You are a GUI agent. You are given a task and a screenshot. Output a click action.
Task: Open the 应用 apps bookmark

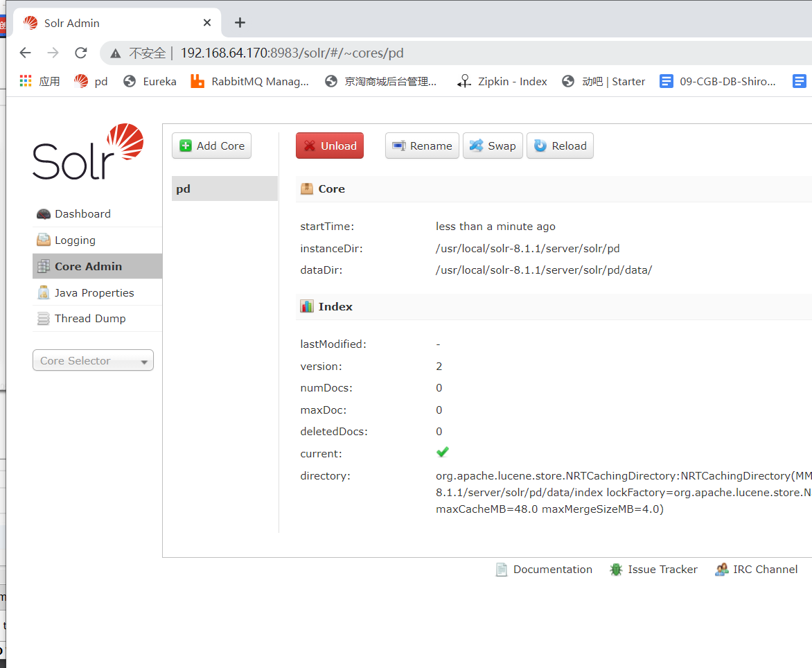pyautogui.click(x=40, y=81)
